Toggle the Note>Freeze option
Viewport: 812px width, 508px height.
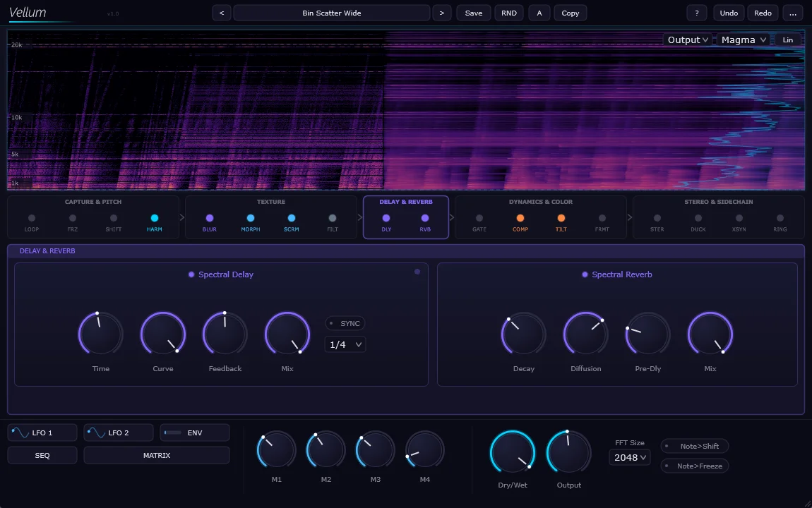pyautogui.click(x=695, y=466)
